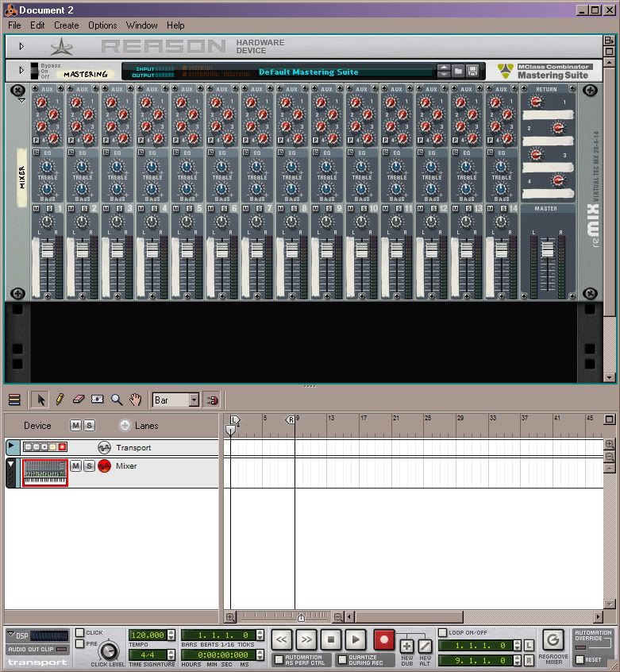The image size is (620, 672).
Task: Detach the rack window icon
Action: (x=609, y=41)
